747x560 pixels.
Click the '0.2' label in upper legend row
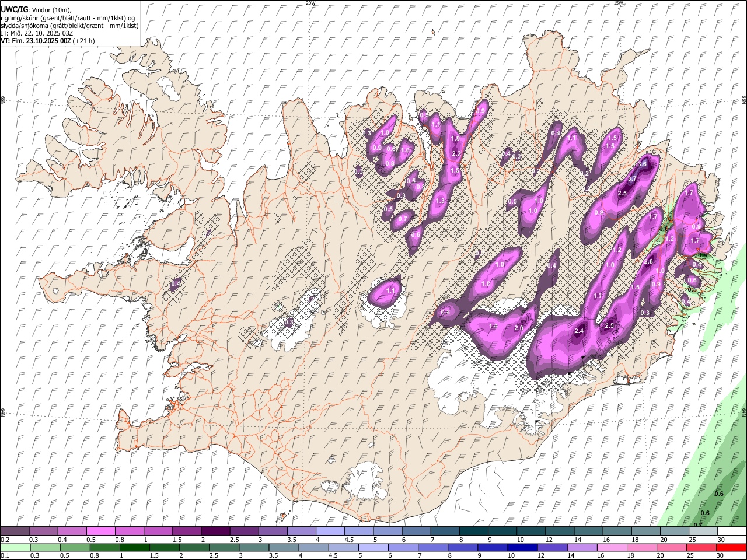click(x=5, y=540)
